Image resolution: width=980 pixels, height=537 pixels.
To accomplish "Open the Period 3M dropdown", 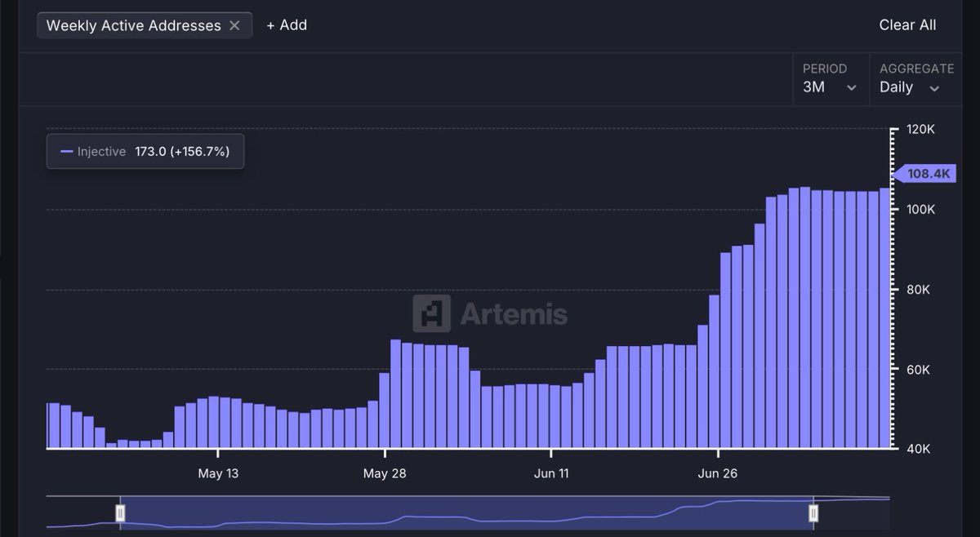I will point(831,79).
